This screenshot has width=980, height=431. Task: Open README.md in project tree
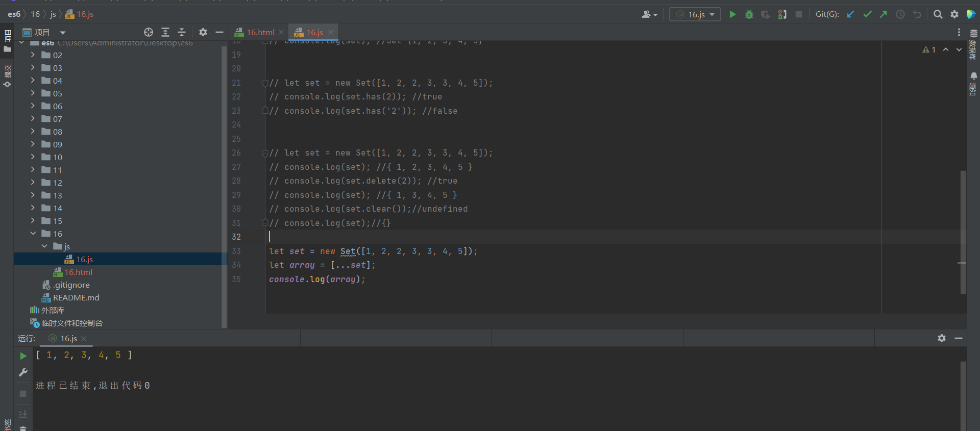point(70,297)
